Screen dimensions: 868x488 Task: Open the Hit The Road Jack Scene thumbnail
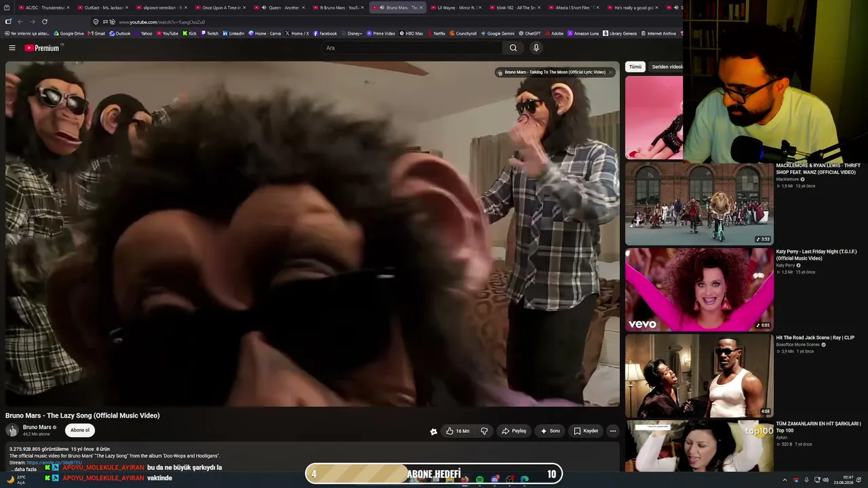coord(699,375)
